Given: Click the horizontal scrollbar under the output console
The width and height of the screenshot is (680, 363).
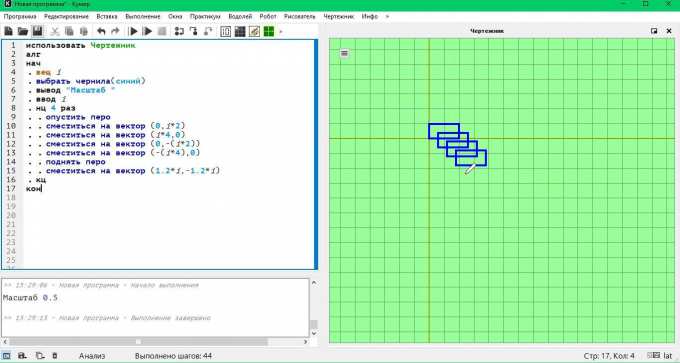Looking at the screenshot, I should tap(156, 342).
